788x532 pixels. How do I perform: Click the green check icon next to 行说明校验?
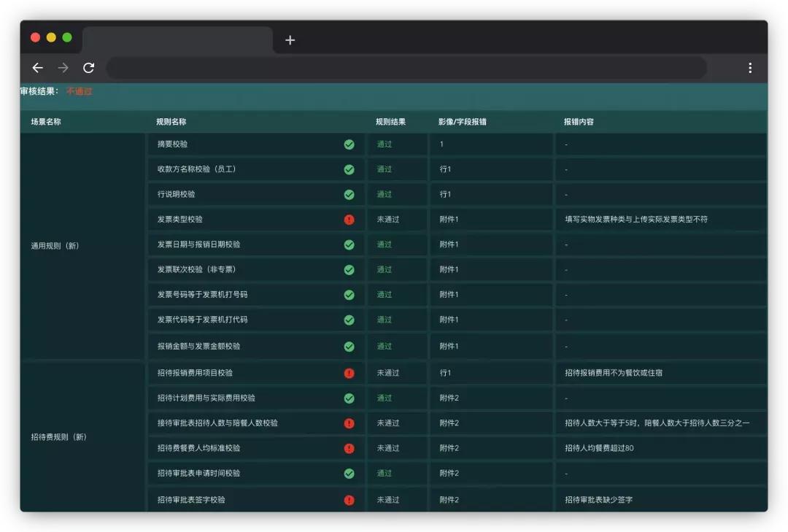[349, 194]
